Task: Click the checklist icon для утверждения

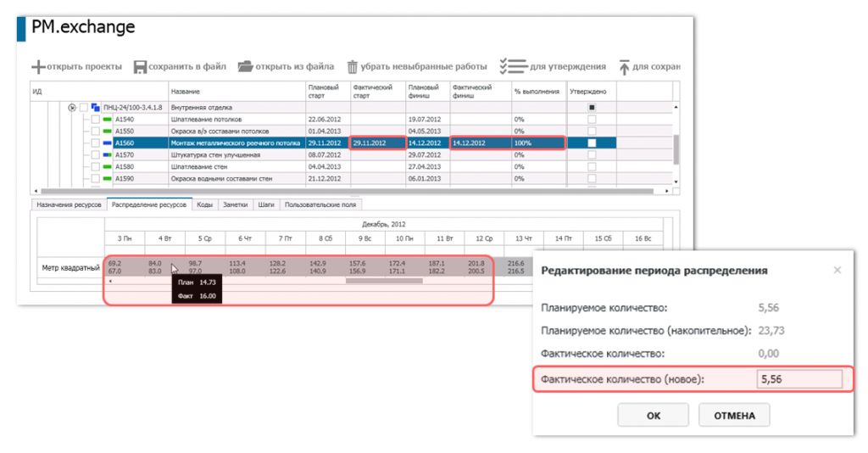Action: click(513, 66)
